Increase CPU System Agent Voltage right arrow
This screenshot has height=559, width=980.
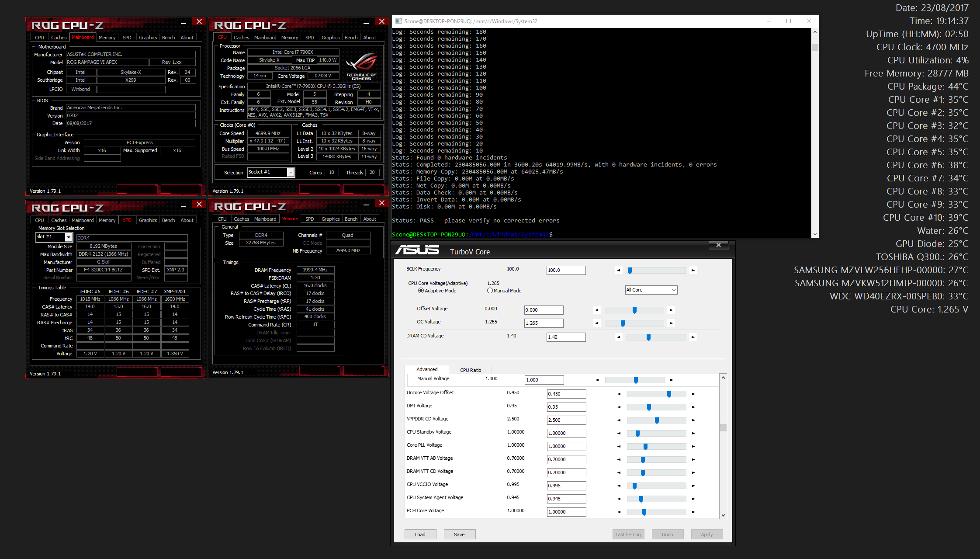coord(693,499)
